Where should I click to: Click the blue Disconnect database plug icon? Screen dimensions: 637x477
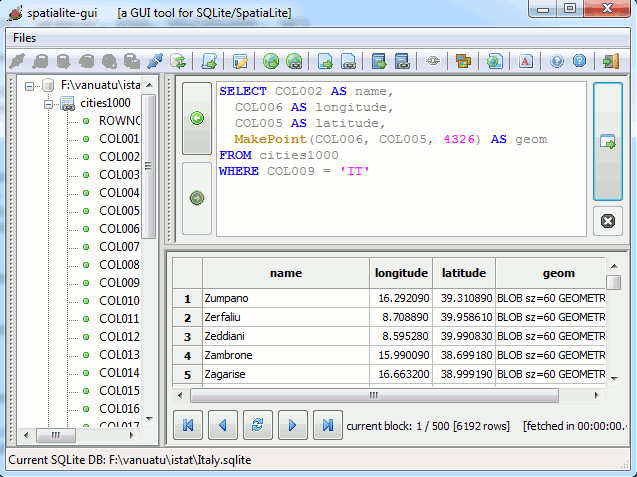[155, 61]
